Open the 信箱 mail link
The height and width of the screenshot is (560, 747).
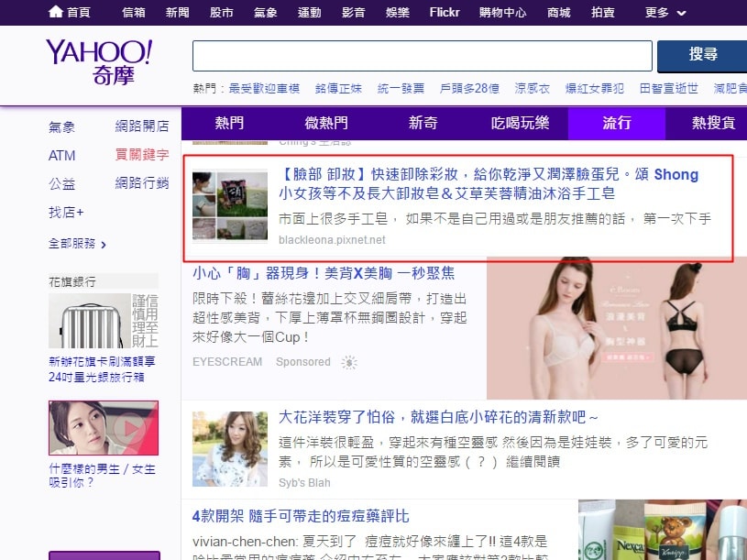[x=133, y=13]
